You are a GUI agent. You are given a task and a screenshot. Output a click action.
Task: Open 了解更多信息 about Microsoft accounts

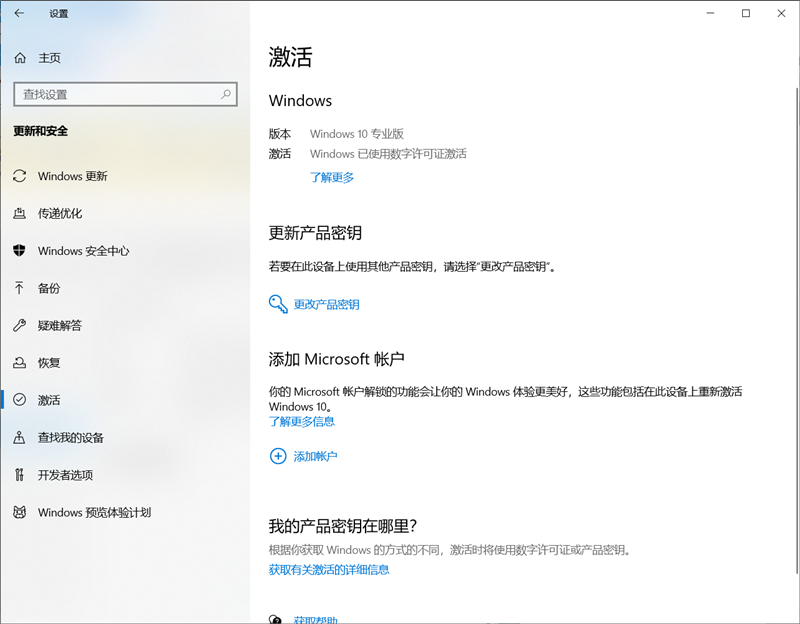pos(301,422)
